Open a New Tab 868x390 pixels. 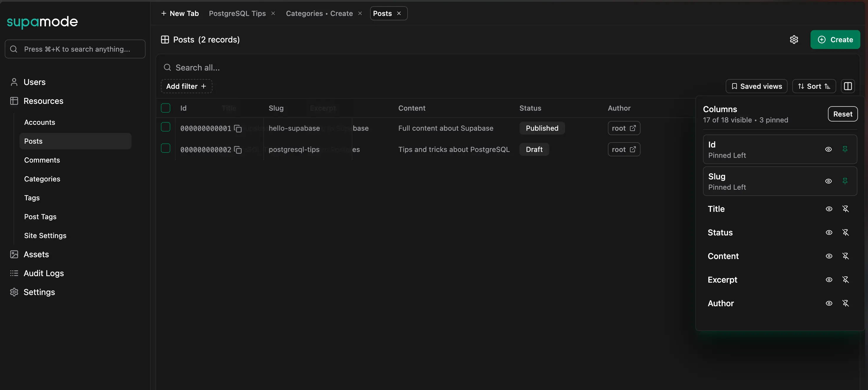point(180,13)
